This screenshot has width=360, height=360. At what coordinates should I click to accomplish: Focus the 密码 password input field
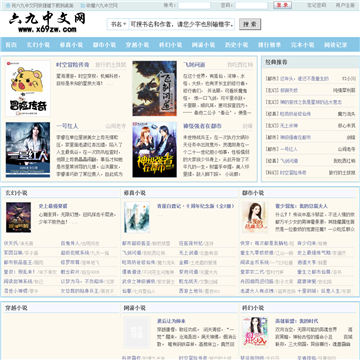(x=252, y=5)
